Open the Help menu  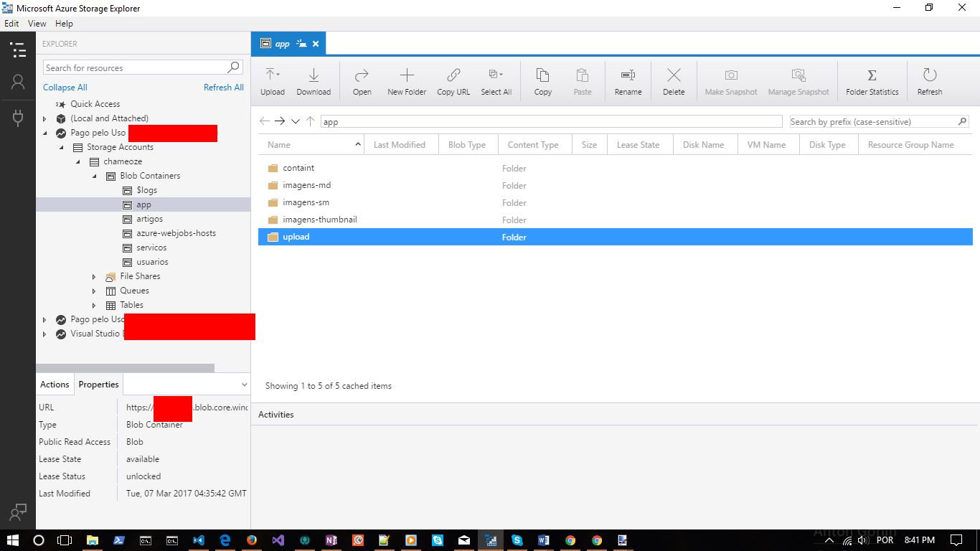click(x=64, y=24)
